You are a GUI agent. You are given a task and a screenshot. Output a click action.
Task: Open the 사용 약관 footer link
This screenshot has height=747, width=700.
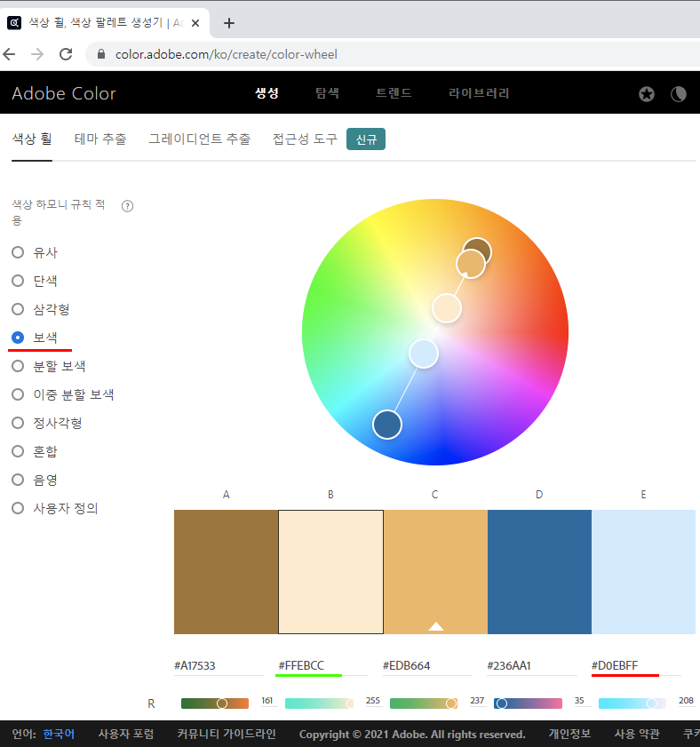(x=637, y=734)
